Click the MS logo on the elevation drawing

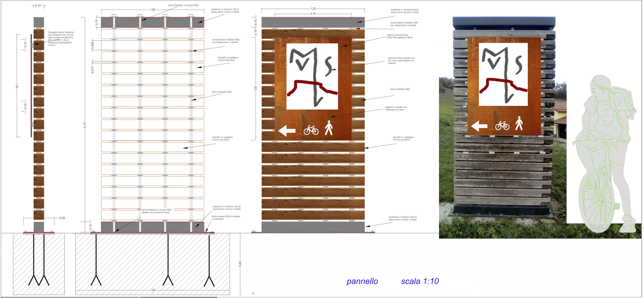(x=312, y=76)
